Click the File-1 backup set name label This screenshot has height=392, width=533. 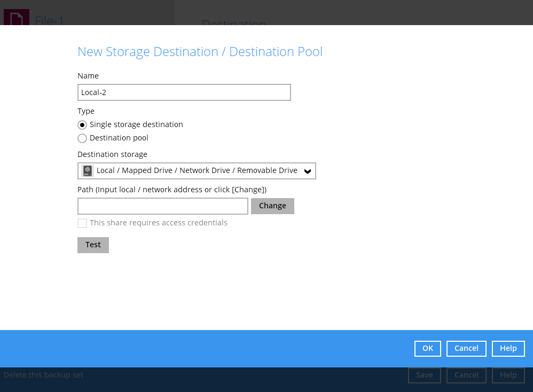click(x=49, y=20)
